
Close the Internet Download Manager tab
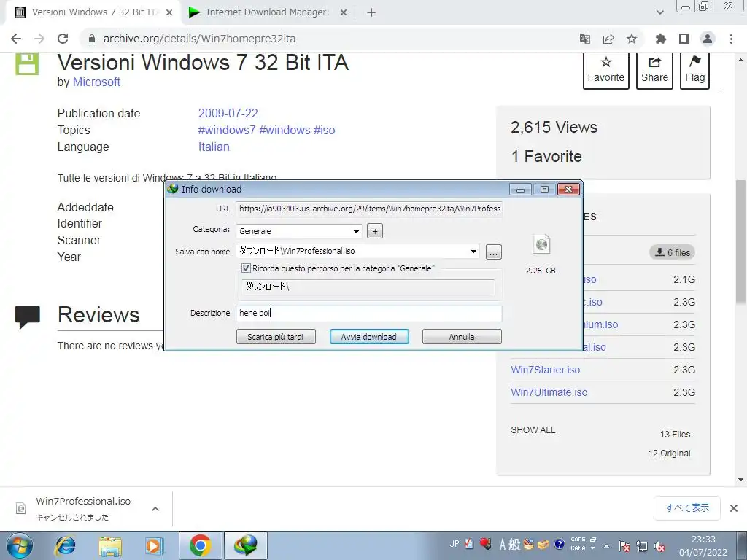tap(344, 12)
